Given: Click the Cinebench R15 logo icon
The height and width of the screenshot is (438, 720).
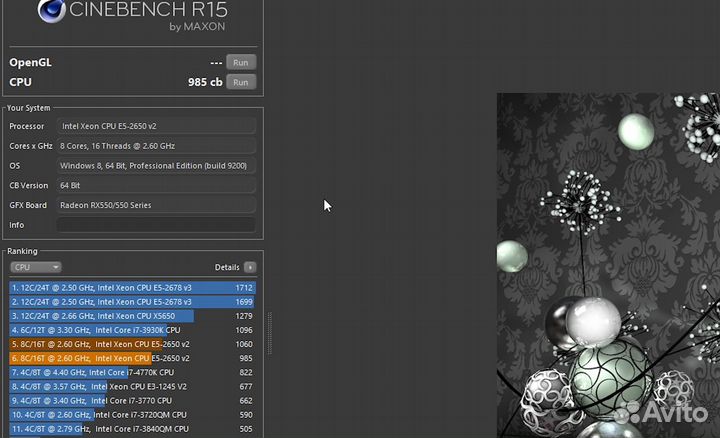Looking at the screenshot, I should [51, 11].
